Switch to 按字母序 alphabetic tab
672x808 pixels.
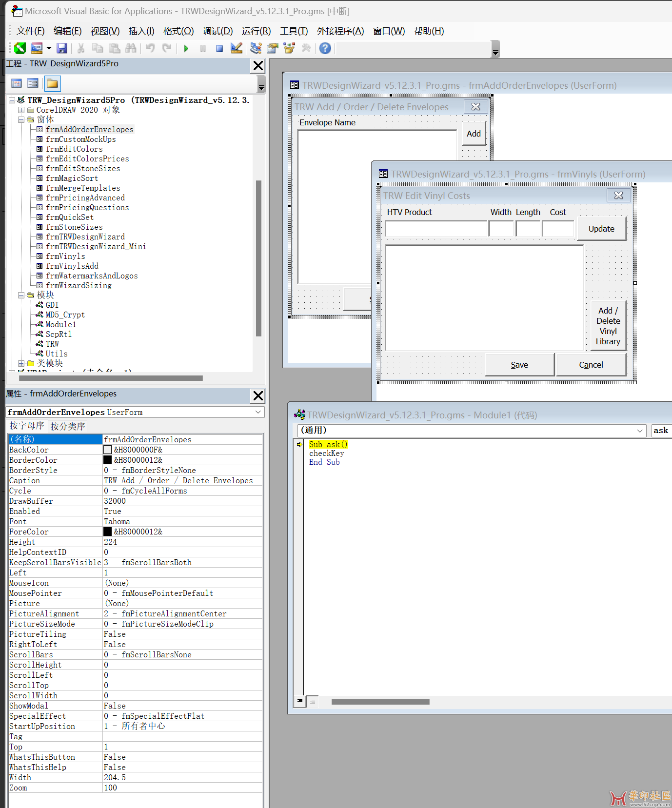point(27,426)
